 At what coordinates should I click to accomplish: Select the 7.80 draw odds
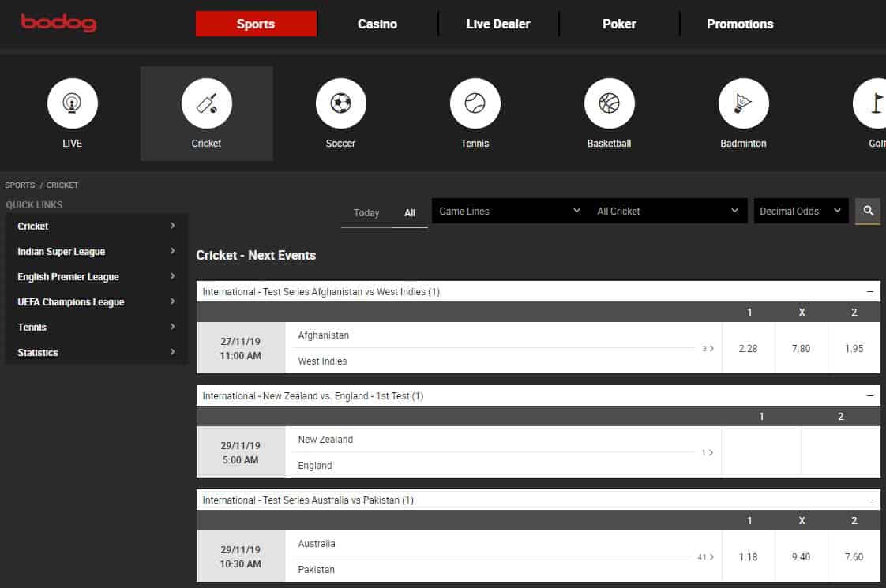(801, 349)
